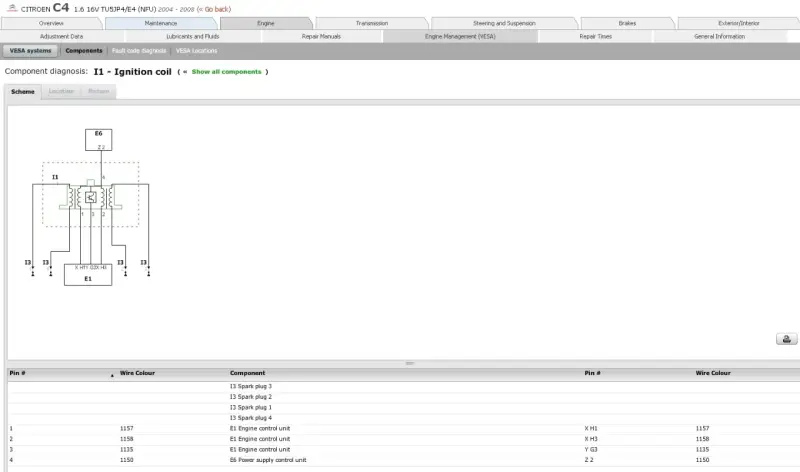Open the Exterior/Interior tab

(x=738, y=23)
